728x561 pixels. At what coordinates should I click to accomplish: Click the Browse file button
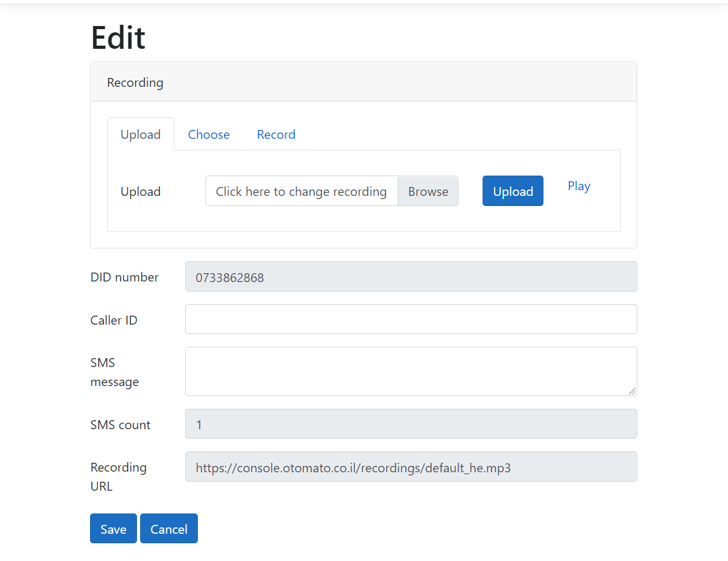click(427, 191)
